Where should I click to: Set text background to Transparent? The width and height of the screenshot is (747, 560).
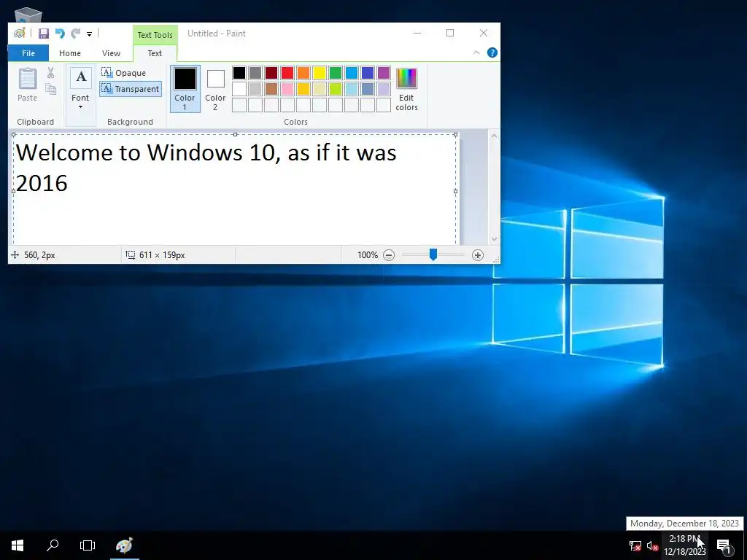tap(130, 88)
